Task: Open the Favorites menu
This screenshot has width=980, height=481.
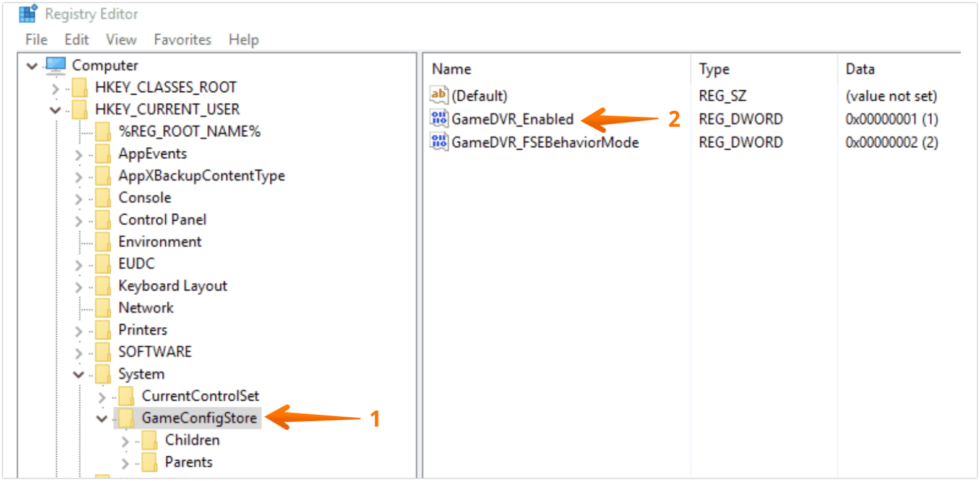Action: [183, 40]
